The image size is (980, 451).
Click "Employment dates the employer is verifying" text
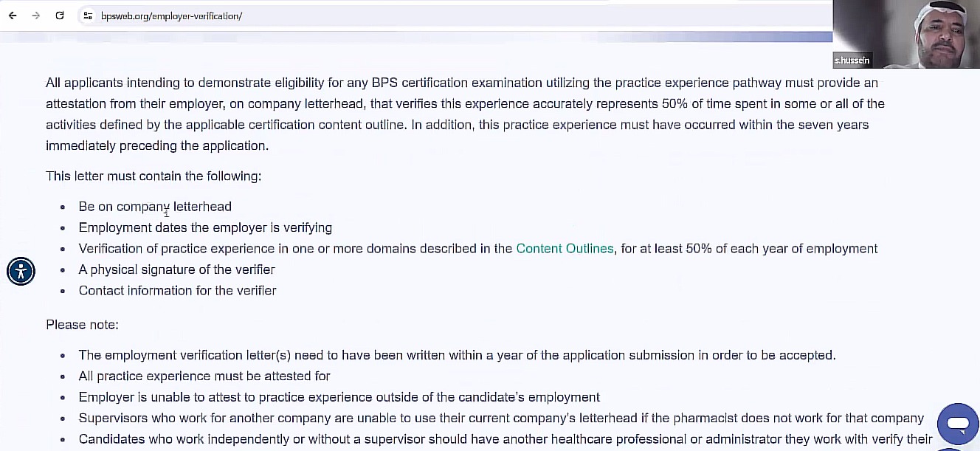click(205, 228)
